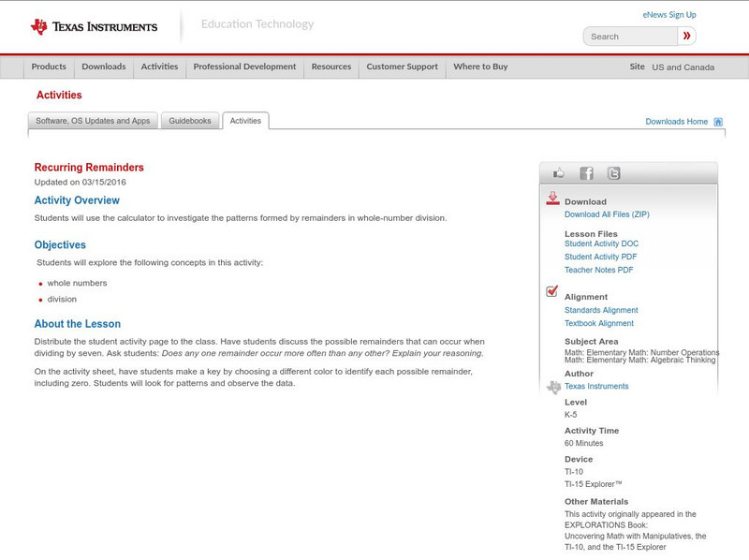Click the Activity Overview heading
The image size is (749, 560).
(x=77, y=200)
